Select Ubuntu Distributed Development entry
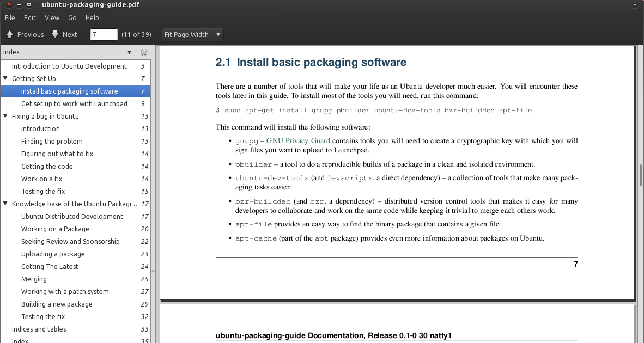This screenshot has width=644, height=343. (76, 216)
